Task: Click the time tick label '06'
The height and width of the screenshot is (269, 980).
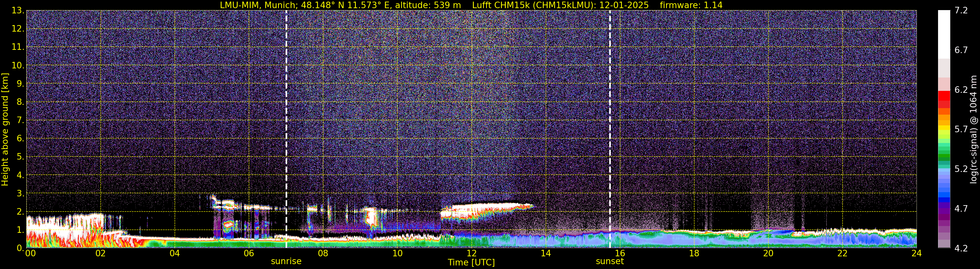Action: pos(249,253)
